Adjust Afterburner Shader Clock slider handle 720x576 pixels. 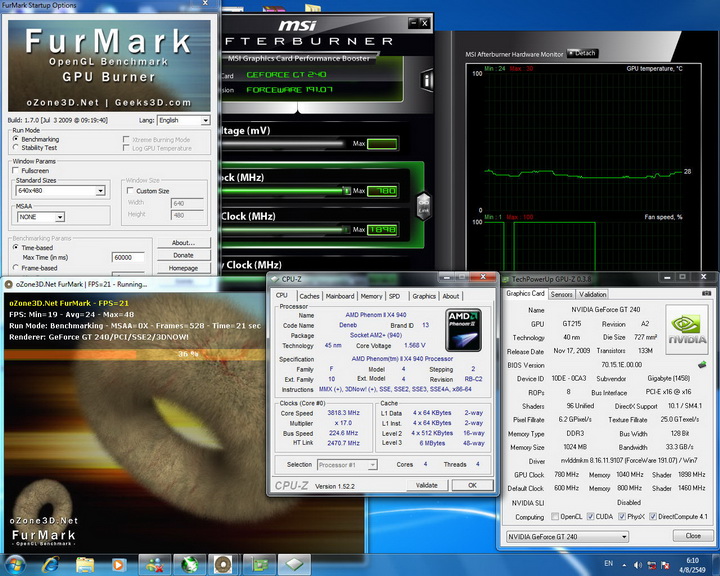pyautogui.click(x=345, y=229)
